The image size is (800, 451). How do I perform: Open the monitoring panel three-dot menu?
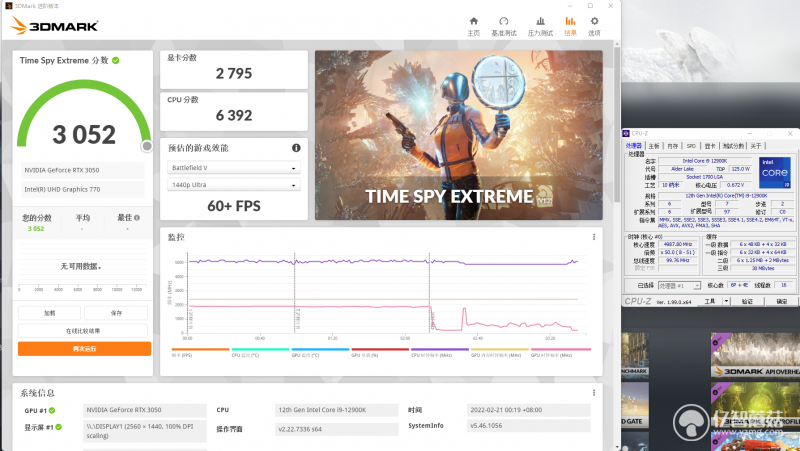[594, 237]
